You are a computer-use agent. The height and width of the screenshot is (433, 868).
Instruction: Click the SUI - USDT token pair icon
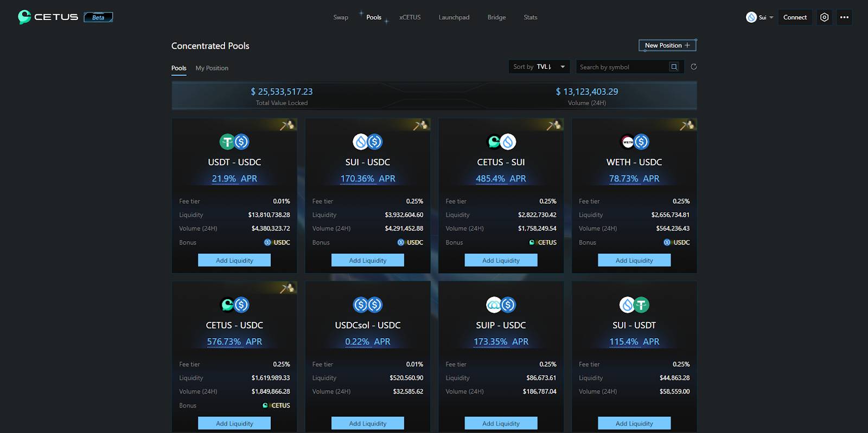634,305
